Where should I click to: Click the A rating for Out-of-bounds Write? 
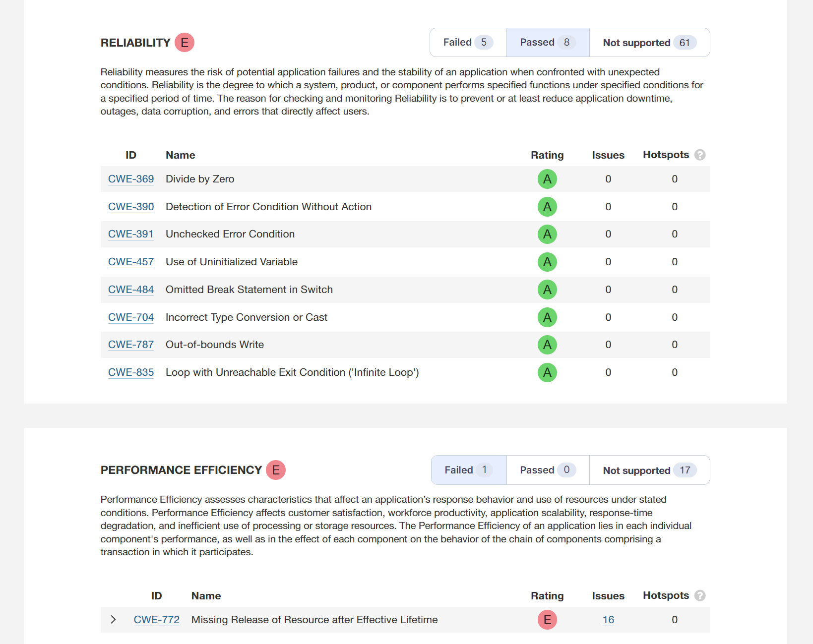pos(547,345)
